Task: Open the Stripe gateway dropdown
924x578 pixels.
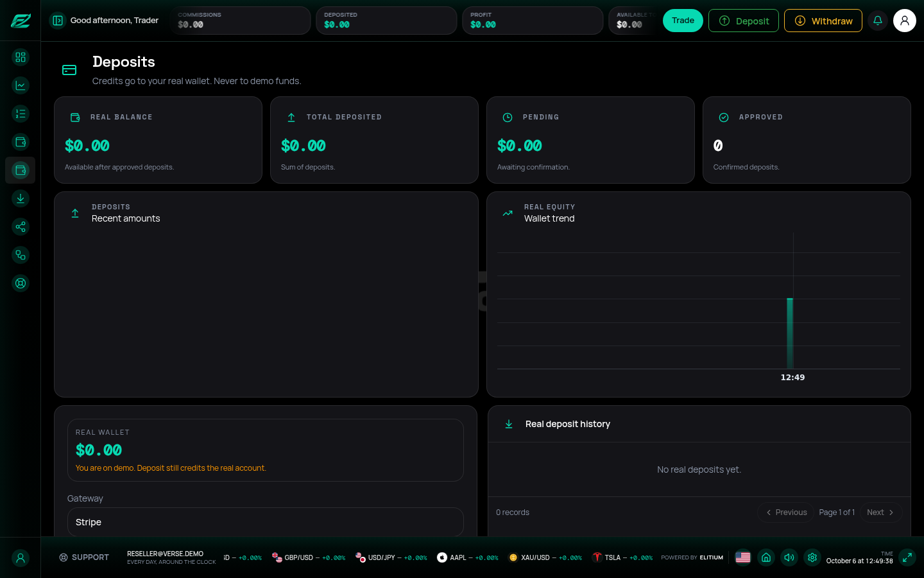Action: (x=266, y=522)
